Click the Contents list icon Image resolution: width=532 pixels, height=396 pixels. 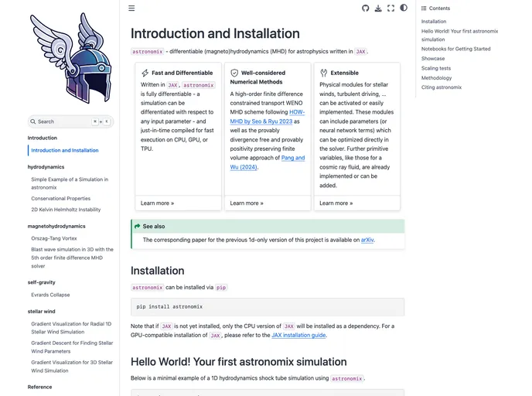coord(424,9)
